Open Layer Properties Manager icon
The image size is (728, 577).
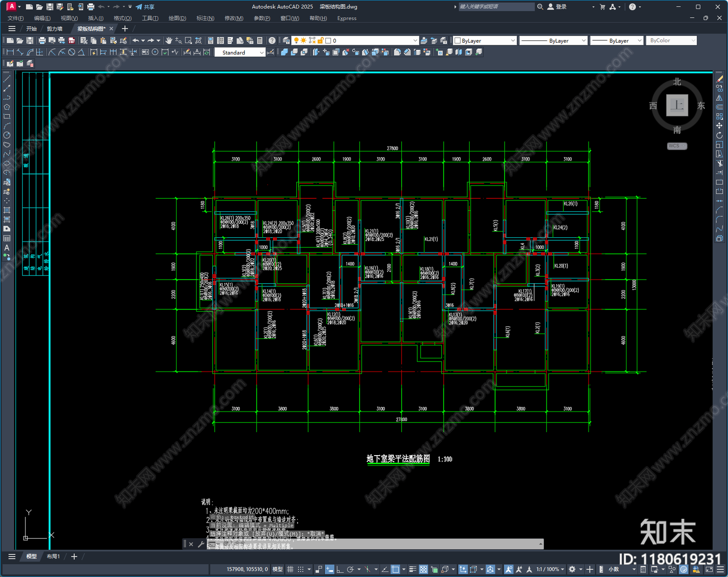(x=286, y=40)
